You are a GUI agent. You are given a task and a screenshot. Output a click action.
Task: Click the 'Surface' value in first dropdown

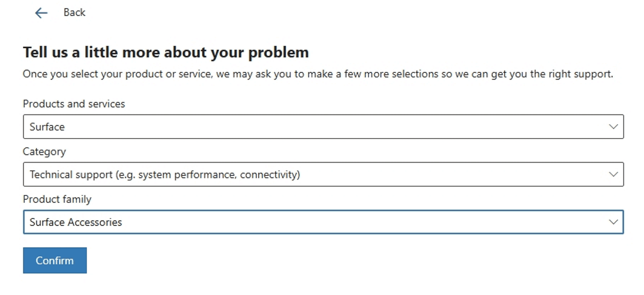(x=47, y=127)
